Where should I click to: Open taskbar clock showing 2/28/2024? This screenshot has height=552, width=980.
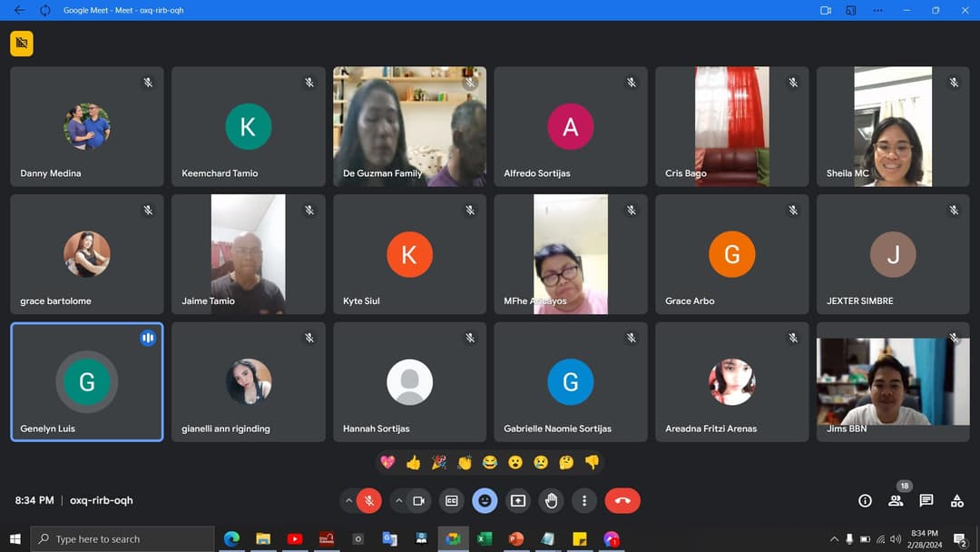(925, 539)
